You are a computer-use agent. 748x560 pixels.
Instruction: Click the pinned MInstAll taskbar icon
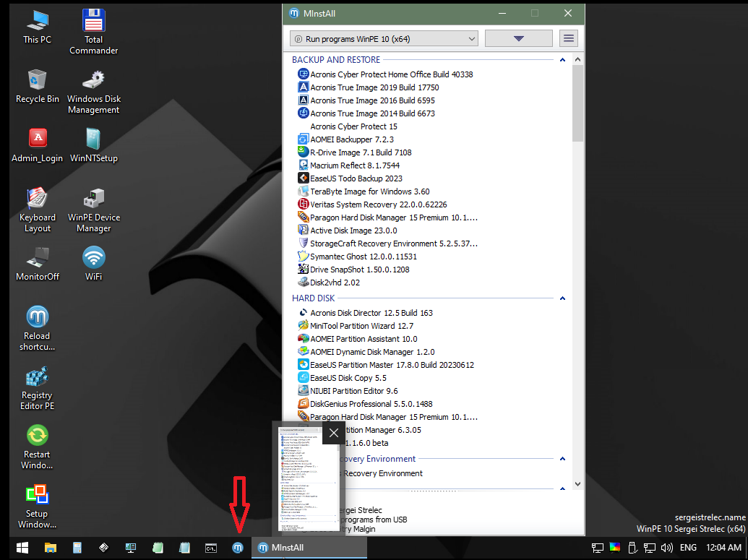point(238,548)
